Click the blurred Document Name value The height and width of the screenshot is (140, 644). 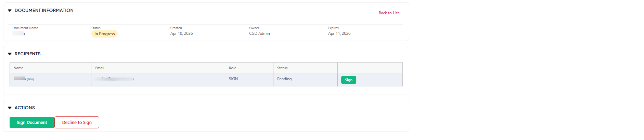19,33
